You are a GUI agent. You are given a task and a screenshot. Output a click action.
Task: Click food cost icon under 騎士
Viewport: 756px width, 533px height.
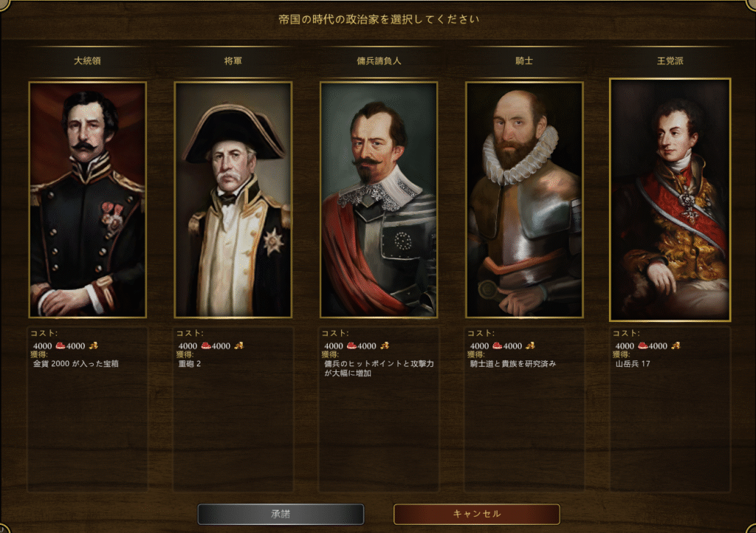pyautogui.click(x=497, y=345)
